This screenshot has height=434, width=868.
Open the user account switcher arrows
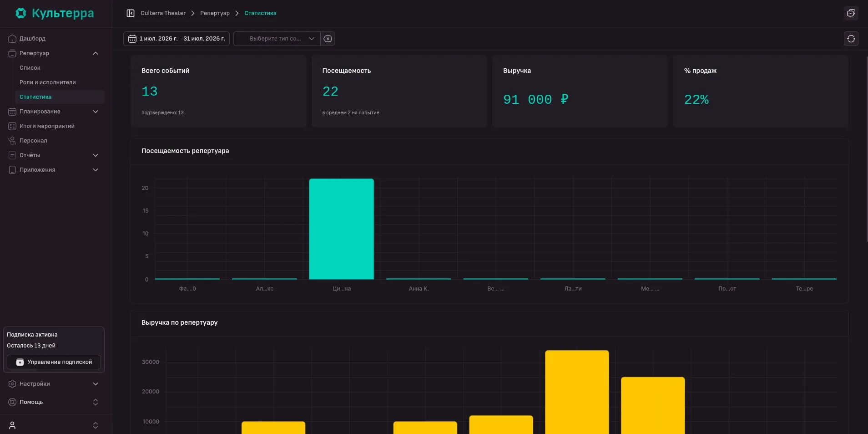(96, 425)
